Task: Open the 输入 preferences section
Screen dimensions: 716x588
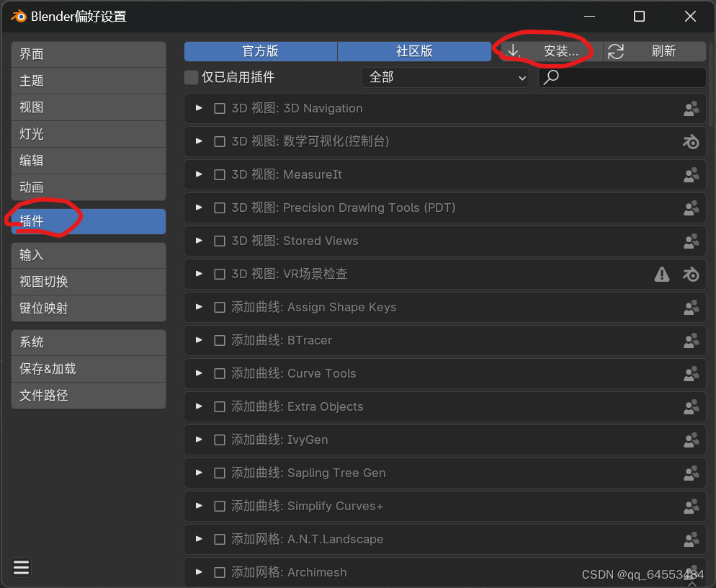Action: (x=89, y=255)
